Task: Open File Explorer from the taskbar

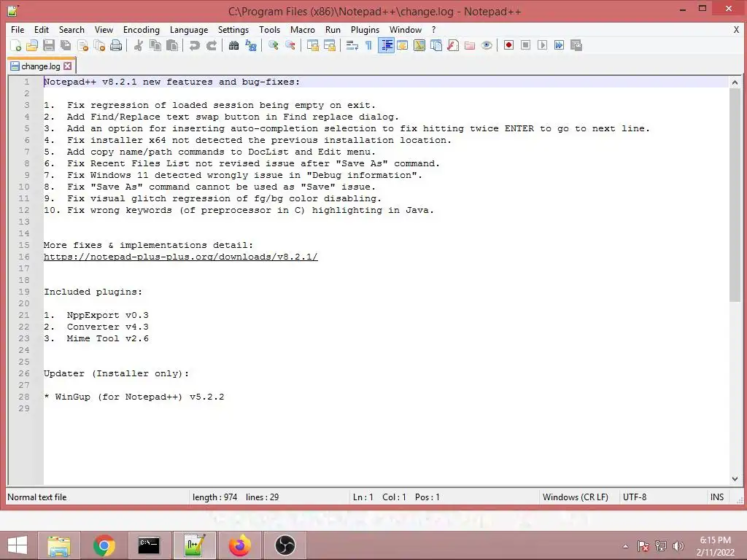Action: [59, 545]
